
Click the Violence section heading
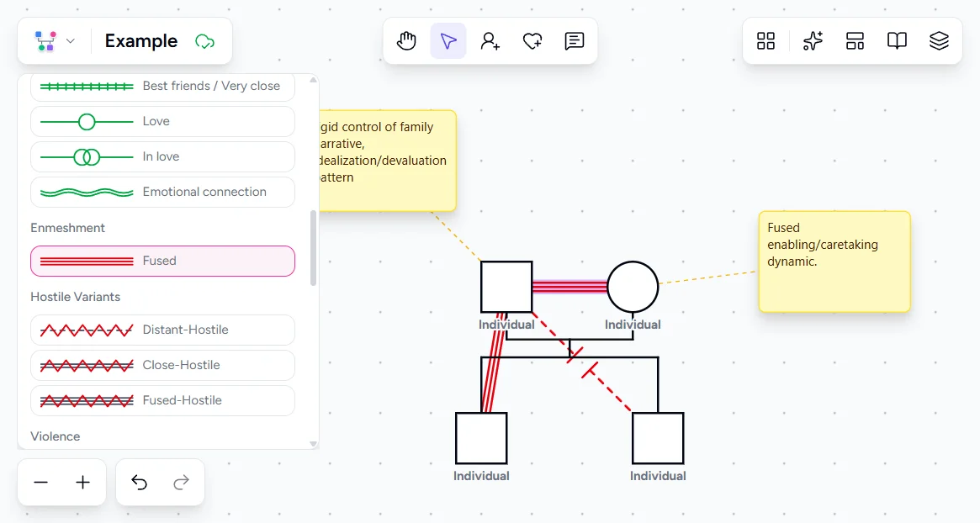click(x=55, y=436)
